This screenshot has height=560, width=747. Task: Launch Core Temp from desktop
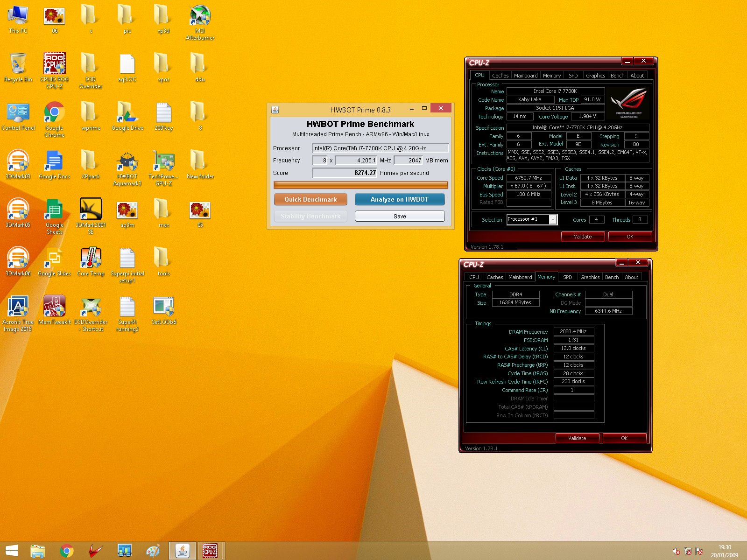[x=91, y=262]
